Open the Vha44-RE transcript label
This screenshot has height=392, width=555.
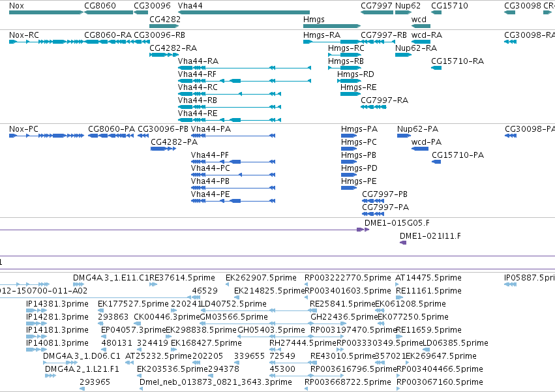(x=198, y=113)
